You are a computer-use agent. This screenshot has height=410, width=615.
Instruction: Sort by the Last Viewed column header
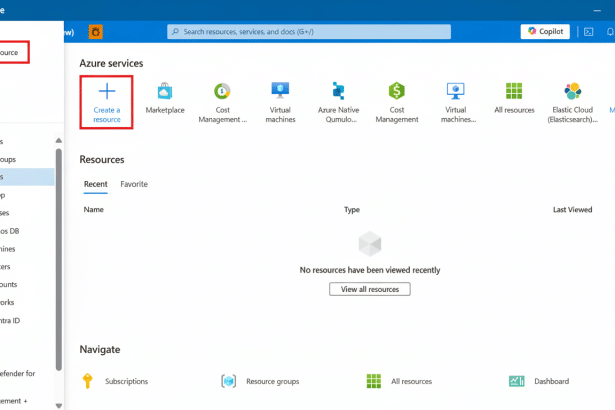coord(572,210)
